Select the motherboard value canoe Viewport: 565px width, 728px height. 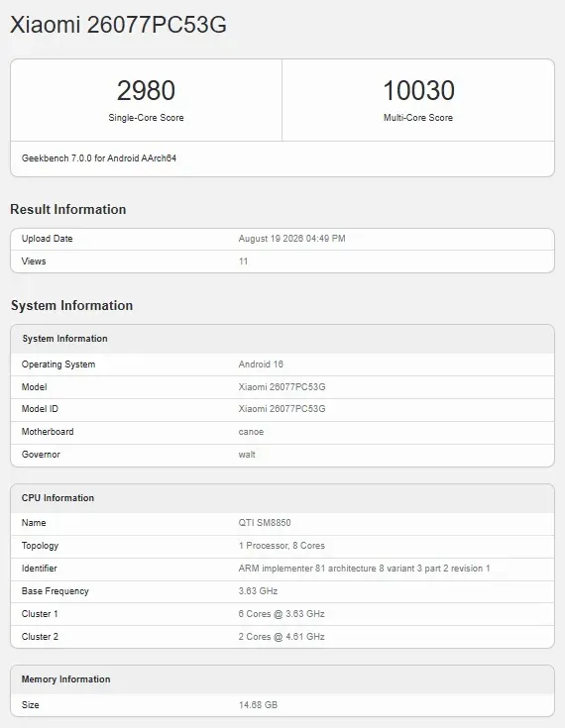[251, 432]
